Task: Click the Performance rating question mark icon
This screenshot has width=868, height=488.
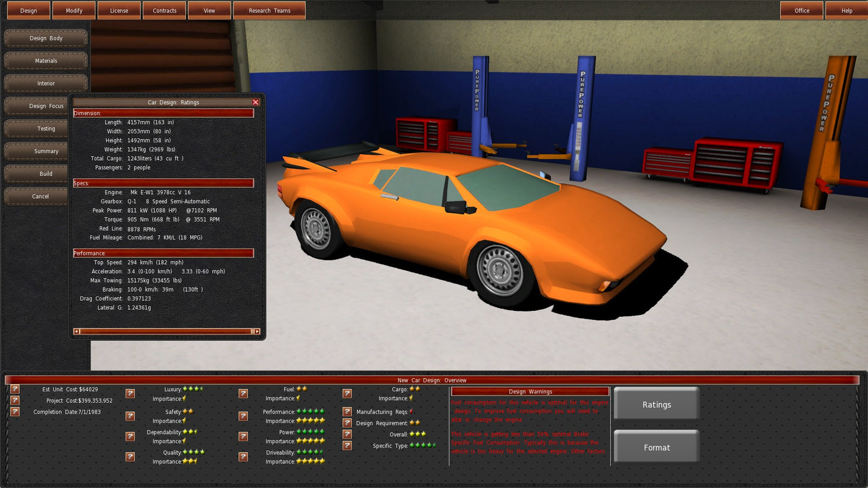Action: pos(243,416)
